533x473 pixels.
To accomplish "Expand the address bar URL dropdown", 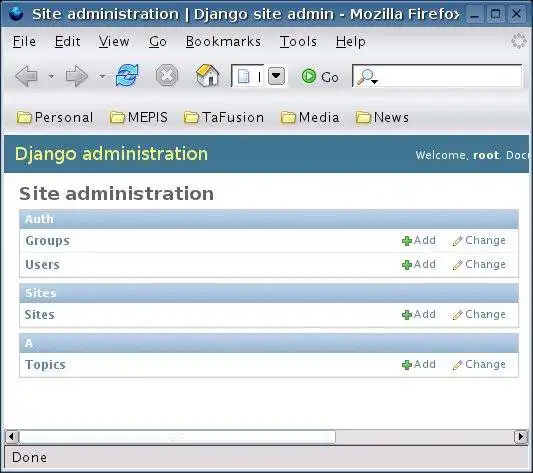I will click(276, 76).
